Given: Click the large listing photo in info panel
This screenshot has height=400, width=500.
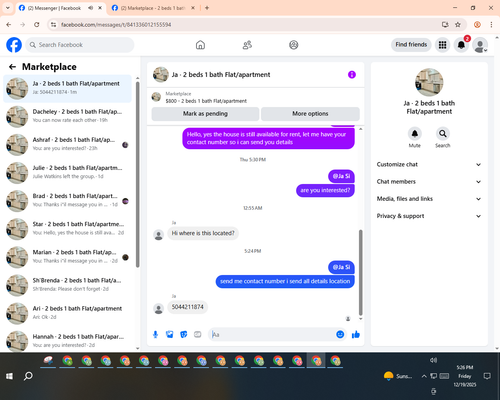Looking at the screenshot, I should 429,82.
